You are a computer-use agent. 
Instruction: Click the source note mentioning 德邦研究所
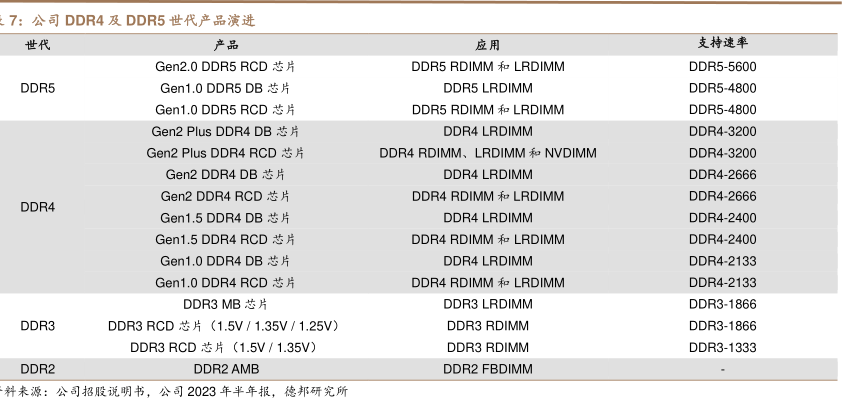(173, 392)
